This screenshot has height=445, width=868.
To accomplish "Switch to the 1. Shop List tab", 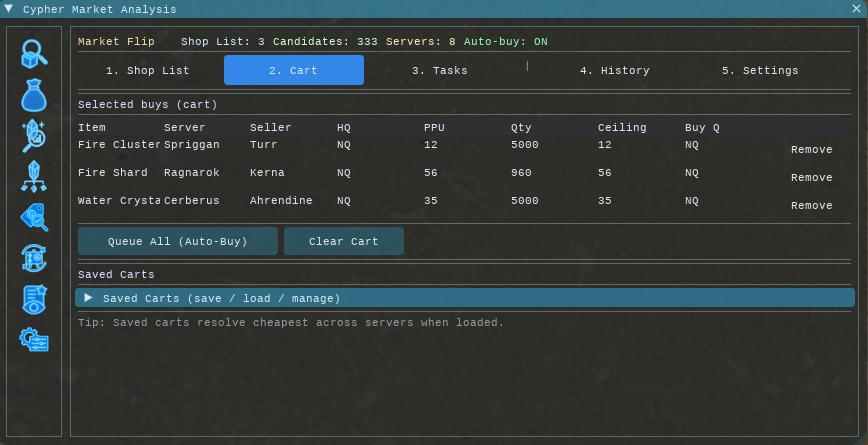I will tap(148, 71).
